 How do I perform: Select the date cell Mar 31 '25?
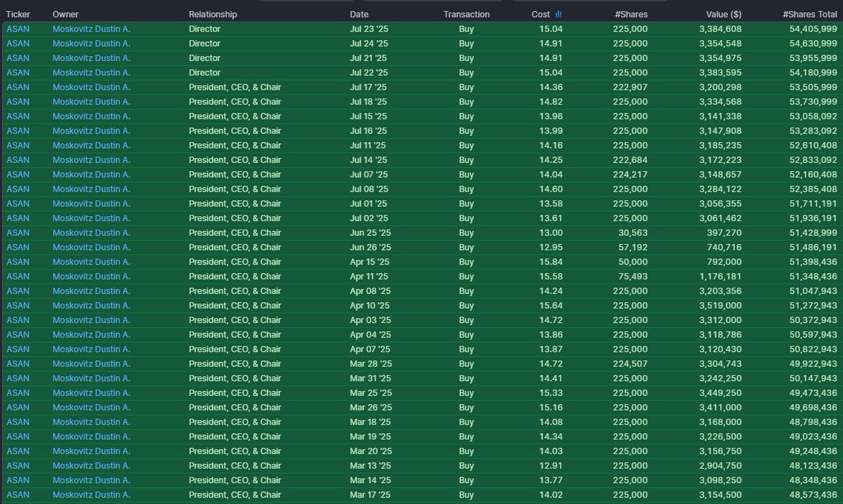tap(370, 378)
